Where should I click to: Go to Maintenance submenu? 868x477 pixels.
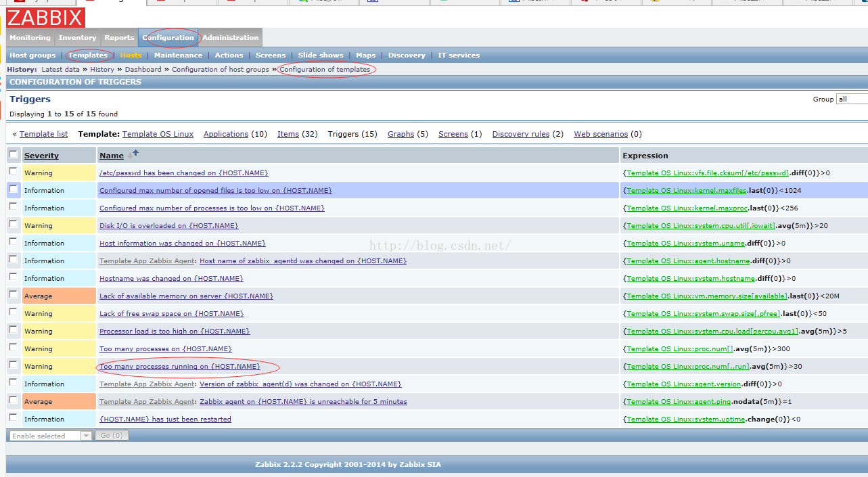[178, 55]
